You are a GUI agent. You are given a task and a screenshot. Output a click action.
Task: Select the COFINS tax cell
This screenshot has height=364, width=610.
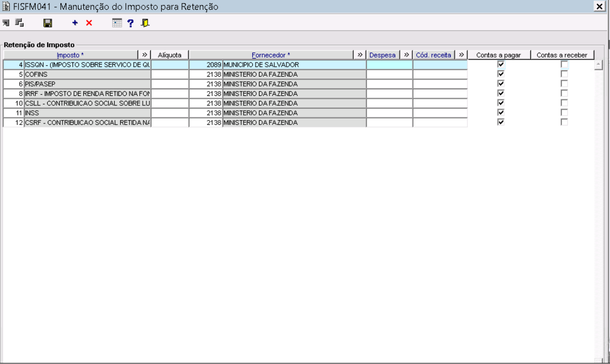[x=88, y=74]
